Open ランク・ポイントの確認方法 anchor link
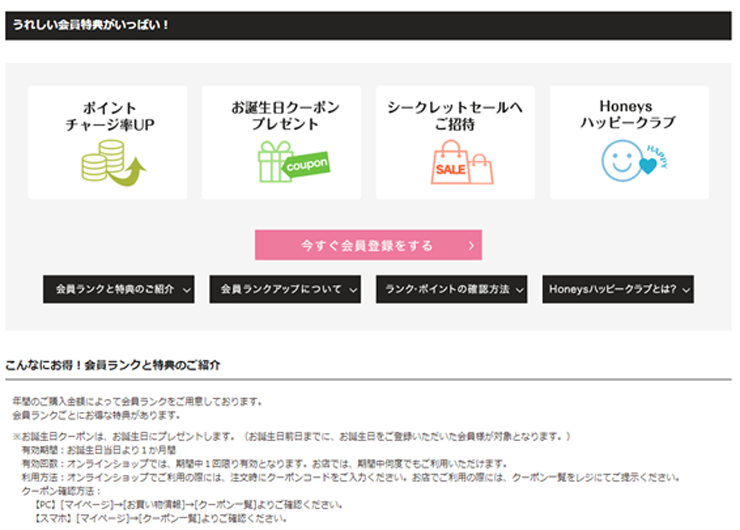 click(449, 290)
